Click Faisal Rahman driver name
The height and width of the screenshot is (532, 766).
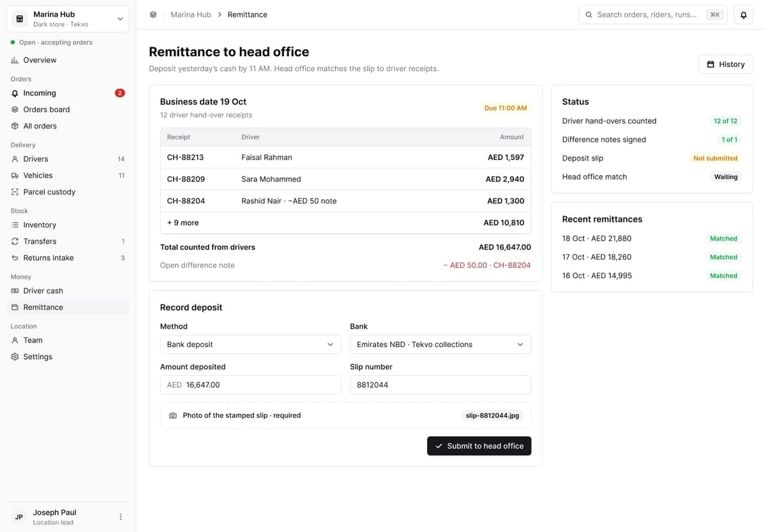pos(267,158)
